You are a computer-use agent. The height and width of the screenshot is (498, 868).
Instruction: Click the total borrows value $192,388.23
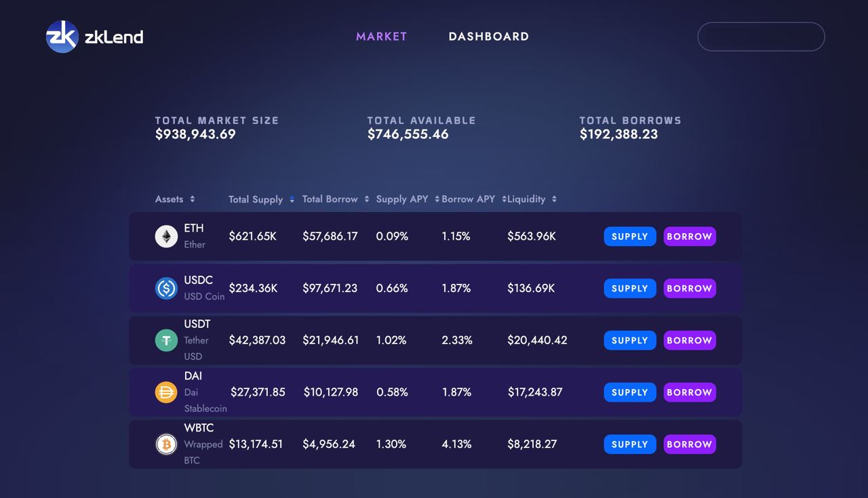(618, 134)
